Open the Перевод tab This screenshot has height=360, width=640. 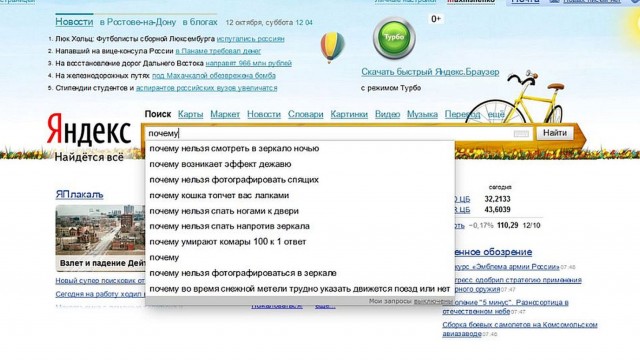462,114
